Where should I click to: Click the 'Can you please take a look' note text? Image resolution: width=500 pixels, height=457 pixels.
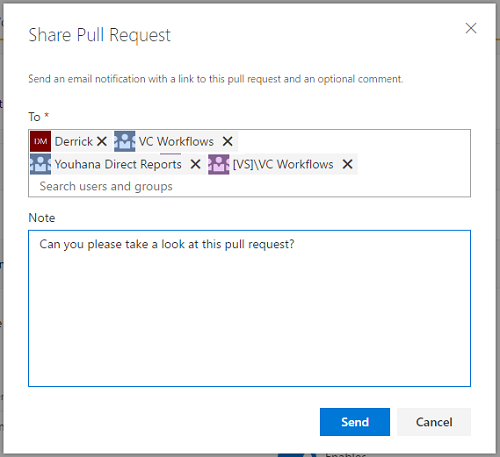click(167, 244)
